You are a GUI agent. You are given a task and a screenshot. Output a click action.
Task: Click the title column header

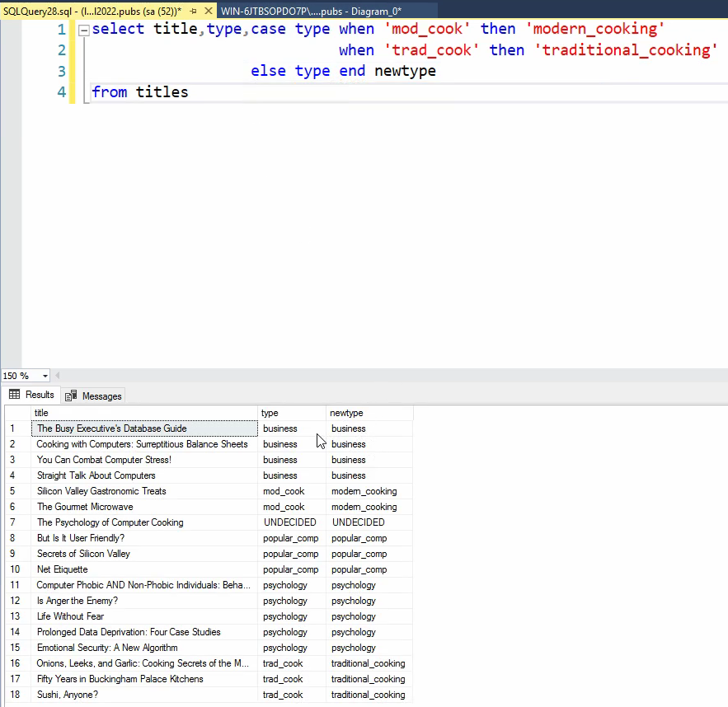tap(144, 413)
